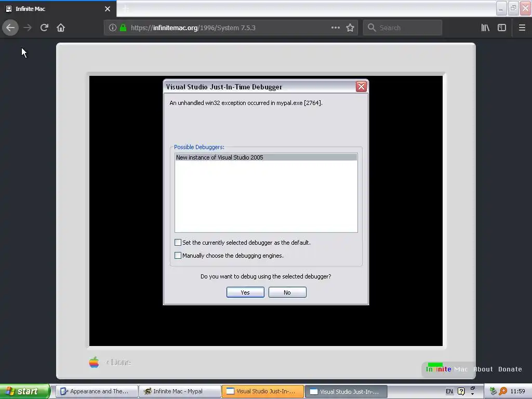Close the Infinite Mac tab
The width and height of the screenshot is (532, 399).
(108, 9)
